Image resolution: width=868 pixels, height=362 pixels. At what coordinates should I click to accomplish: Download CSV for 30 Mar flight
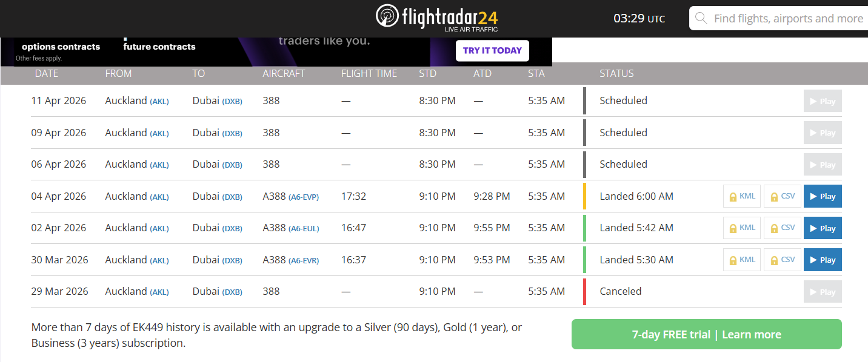pyautogui.click(x=783, y=260)
